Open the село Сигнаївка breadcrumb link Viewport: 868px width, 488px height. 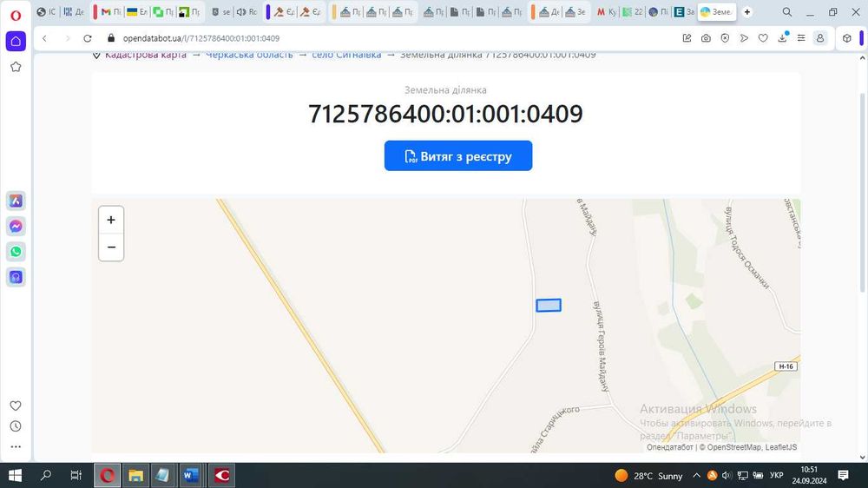tap(346, 55)
